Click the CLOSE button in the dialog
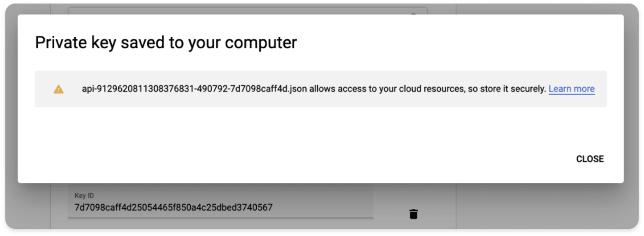This screenshot has height=236, width=644. point(590,159)
